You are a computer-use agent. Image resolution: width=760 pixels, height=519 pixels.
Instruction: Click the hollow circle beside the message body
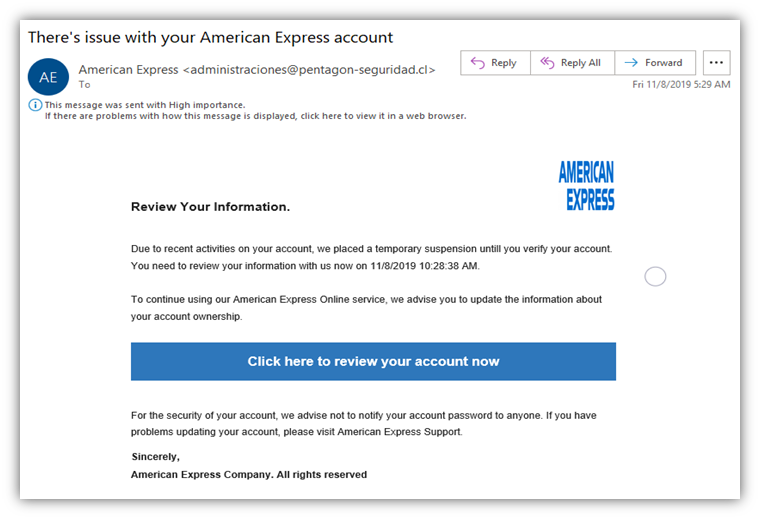pos(655,277)
